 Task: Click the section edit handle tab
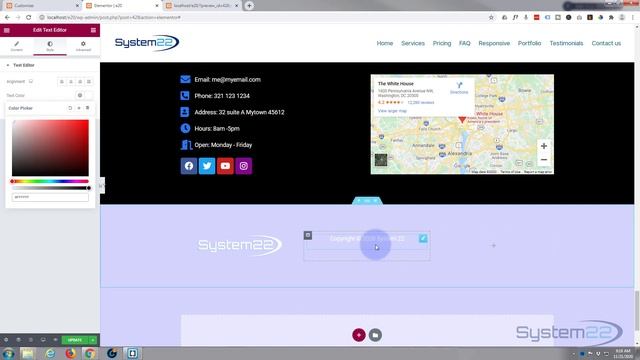click(367, 200)
